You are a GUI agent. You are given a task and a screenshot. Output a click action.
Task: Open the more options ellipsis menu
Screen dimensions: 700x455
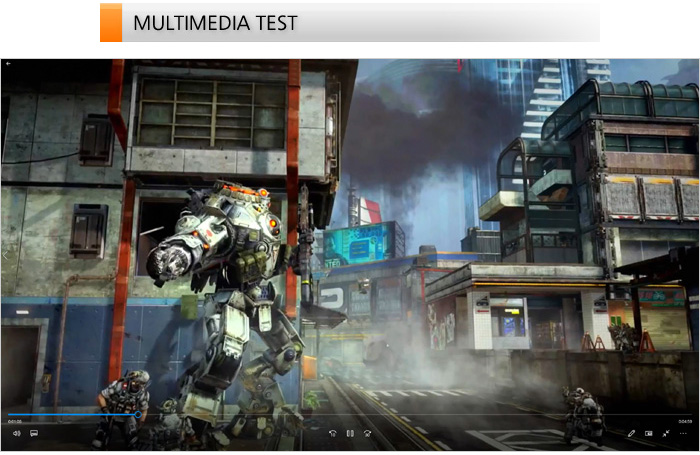(x=683, y=433)
